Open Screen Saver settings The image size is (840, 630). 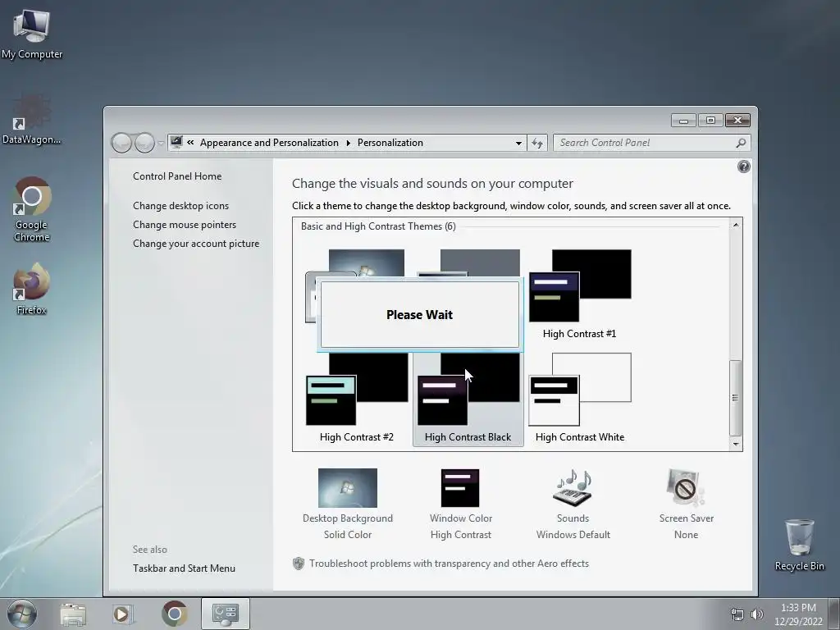687,504
